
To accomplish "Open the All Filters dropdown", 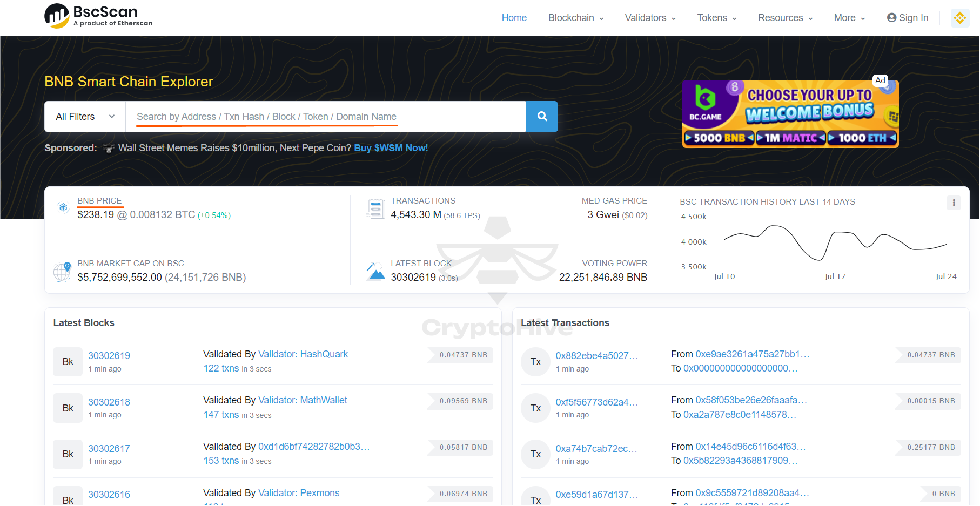I will 85,117.
